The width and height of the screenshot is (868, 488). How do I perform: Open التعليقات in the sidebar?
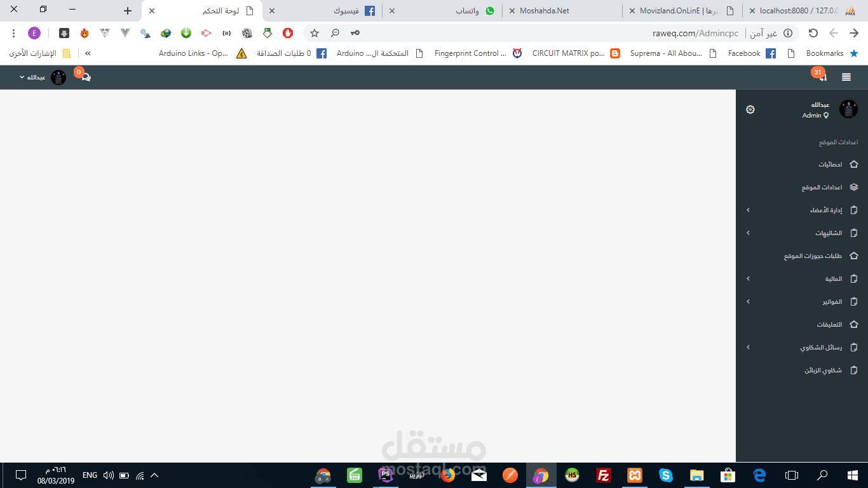pyautogui.click(x=802, y=325)
